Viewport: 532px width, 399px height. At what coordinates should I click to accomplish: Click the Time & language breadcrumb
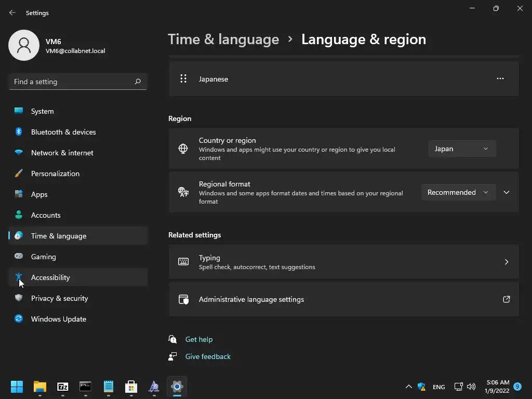(223, 39)
